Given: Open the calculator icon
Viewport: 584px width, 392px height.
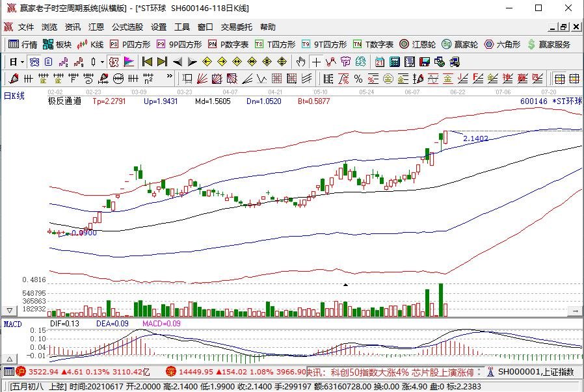Looking at the screenshot, I should [394, 62].
